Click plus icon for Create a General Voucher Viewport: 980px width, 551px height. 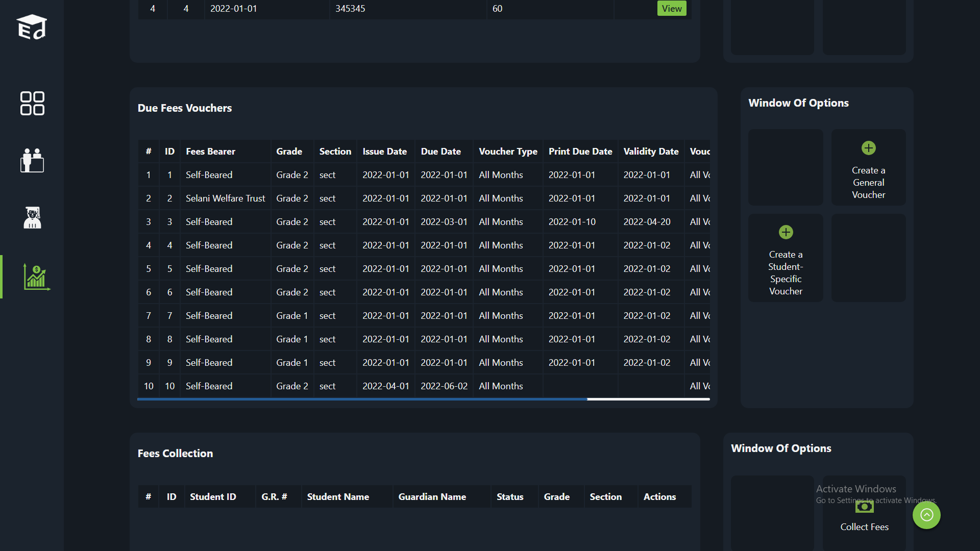[x=868, y=148]
